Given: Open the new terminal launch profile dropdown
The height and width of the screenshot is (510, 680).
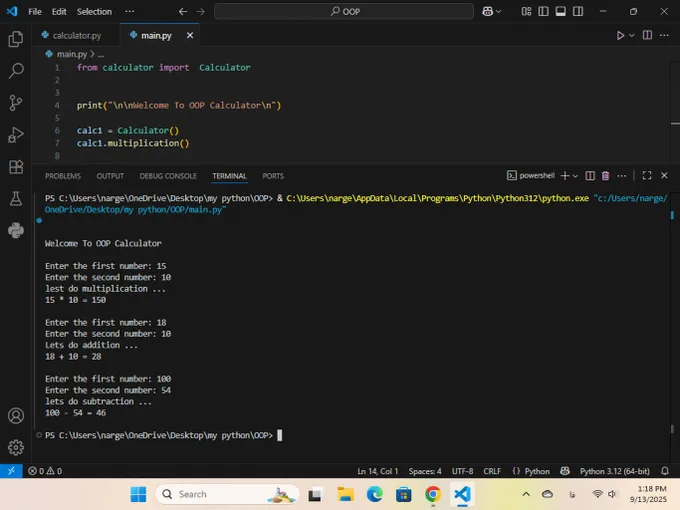Looking at the screenshot, I should coord(576,176).
